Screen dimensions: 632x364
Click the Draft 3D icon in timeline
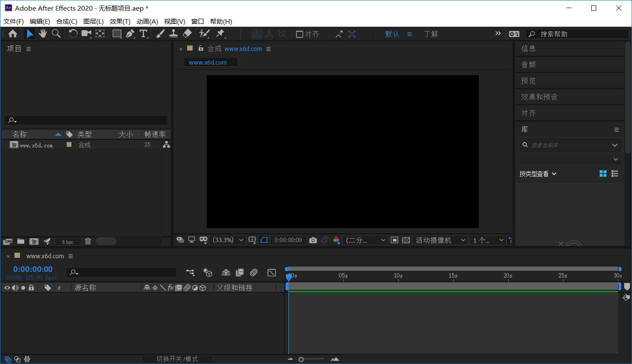tap(208, 272)
